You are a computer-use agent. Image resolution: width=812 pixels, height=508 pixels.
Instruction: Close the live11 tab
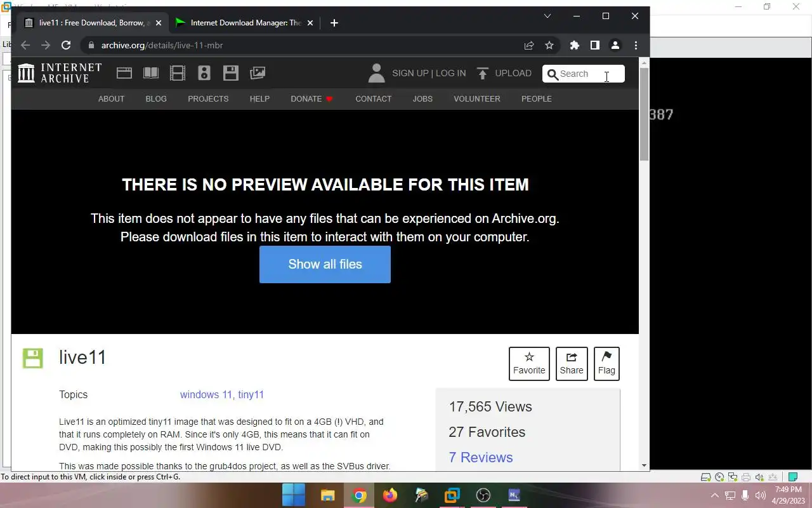(159, 23)
